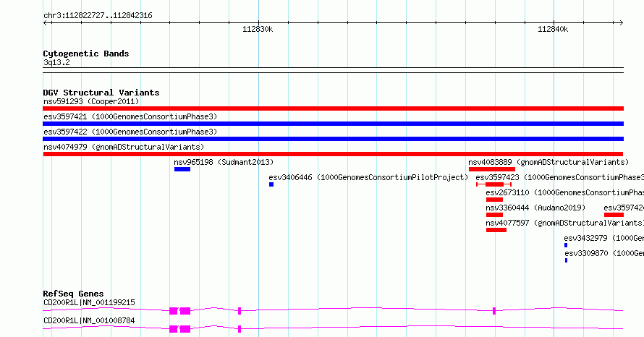Screen dimensions: 644x337
Task: Click the widest magenta exon of NM_001199215
Action: (185, 311)
